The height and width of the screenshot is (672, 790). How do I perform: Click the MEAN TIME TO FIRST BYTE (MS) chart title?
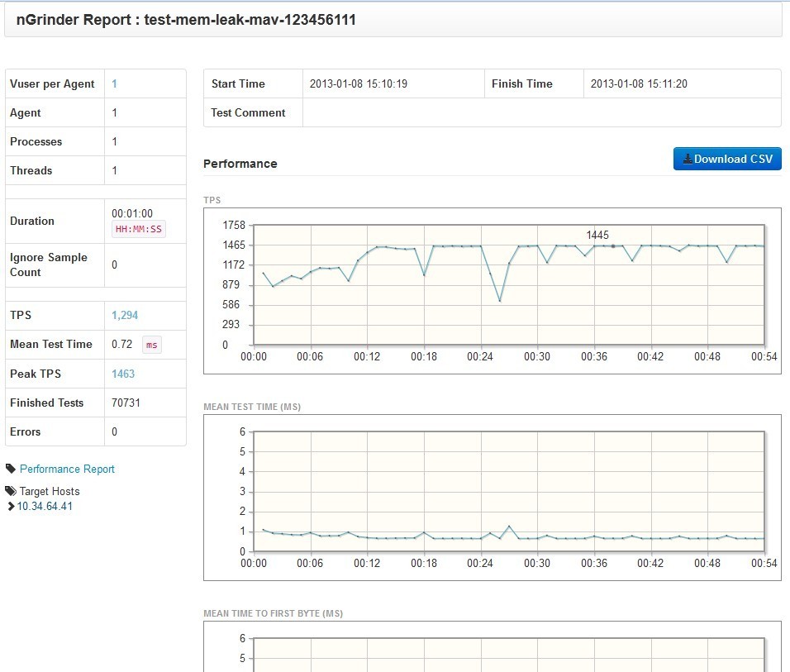click(273, 613)
